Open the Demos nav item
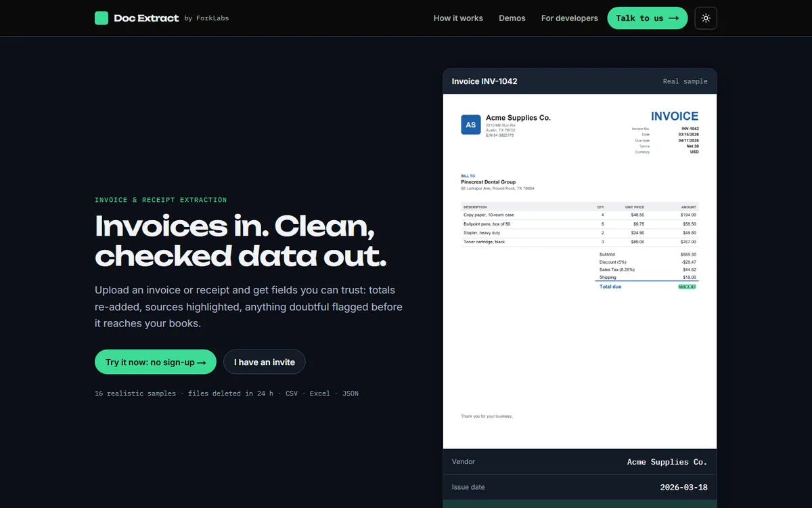Image resolution: width=812 pixels, height=508 pixels. point(512,18)
